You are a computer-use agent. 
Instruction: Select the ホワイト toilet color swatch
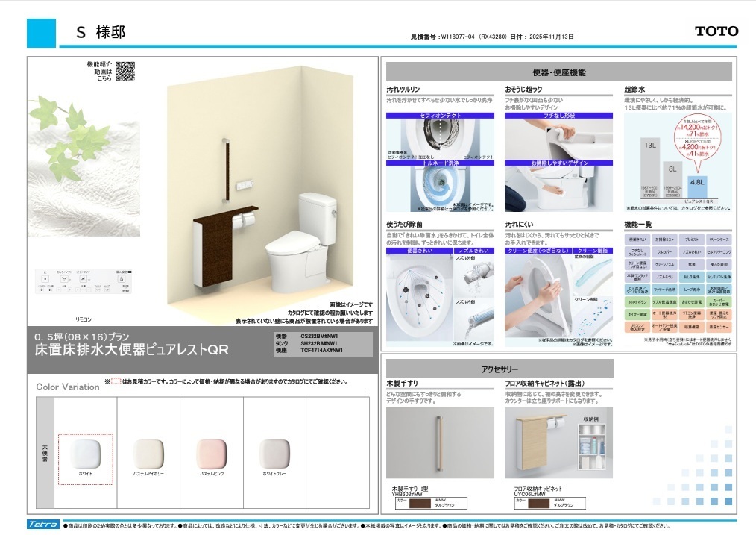85,453
